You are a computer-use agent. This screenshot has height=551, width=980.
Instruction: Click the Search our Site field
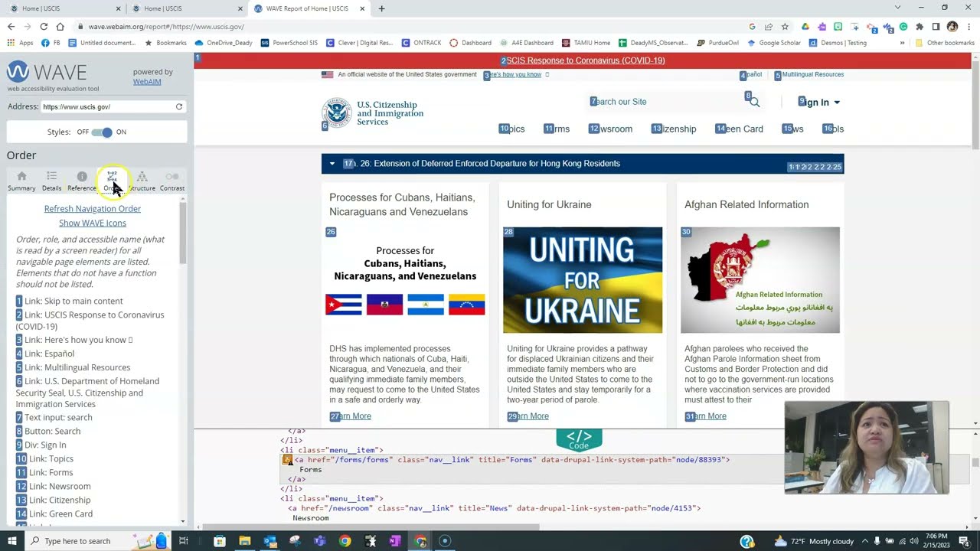665,102
